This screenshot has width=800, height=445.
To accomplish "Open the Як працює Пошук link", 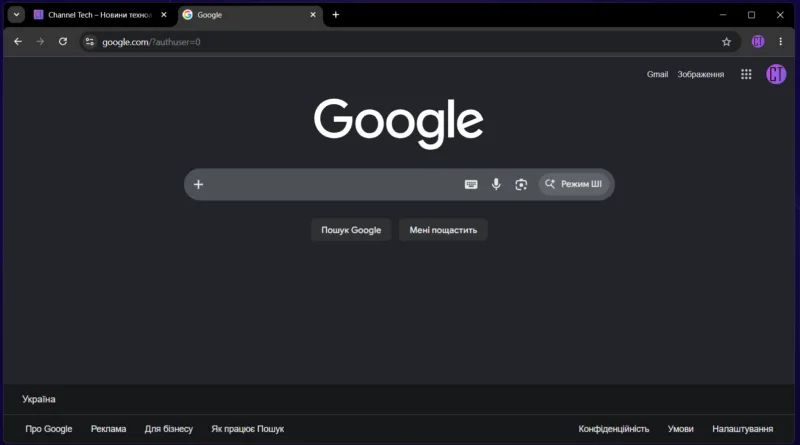I will point(247,429).
